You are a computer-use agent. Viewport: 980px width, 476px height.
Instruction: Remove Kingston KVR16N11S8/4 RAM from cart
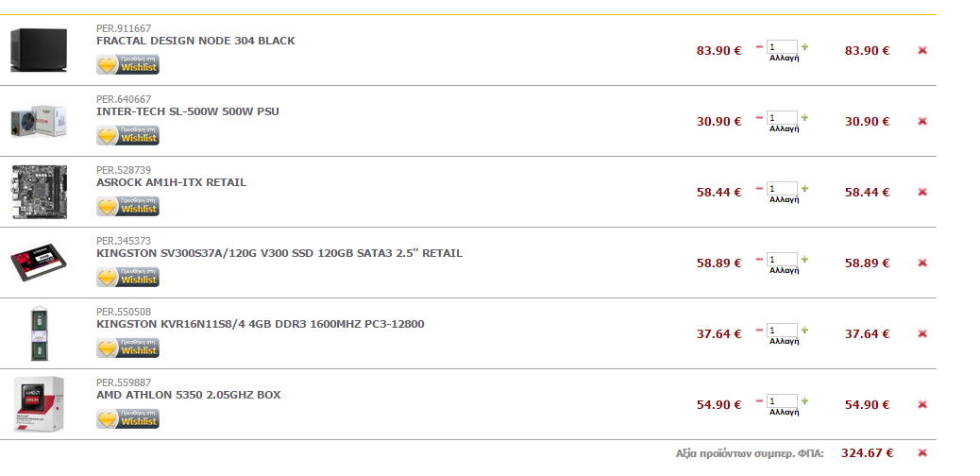[x=921, y=334]
